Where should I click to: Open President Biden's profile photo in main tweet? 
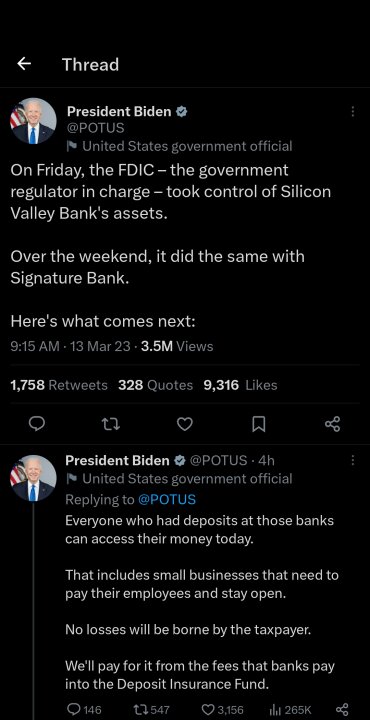(x=33, y=121)
